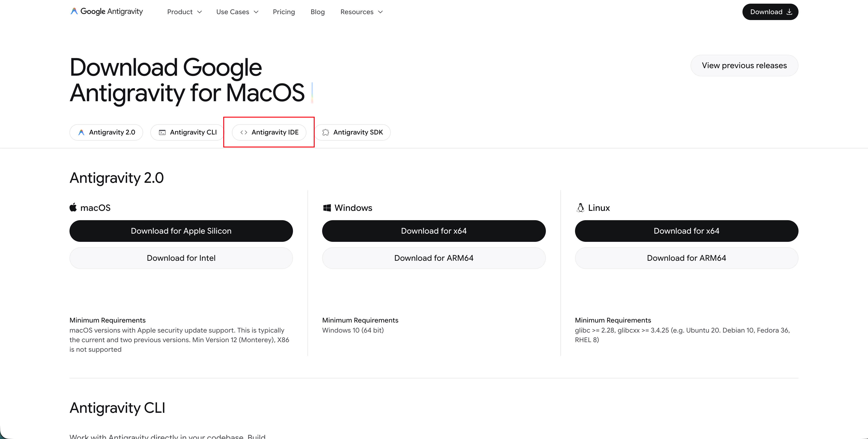Image resolution: width=868 pixels, height=439 pixels.
Task: Click 'Minimum Requirements' under Linux
Action: click(613, 320)
